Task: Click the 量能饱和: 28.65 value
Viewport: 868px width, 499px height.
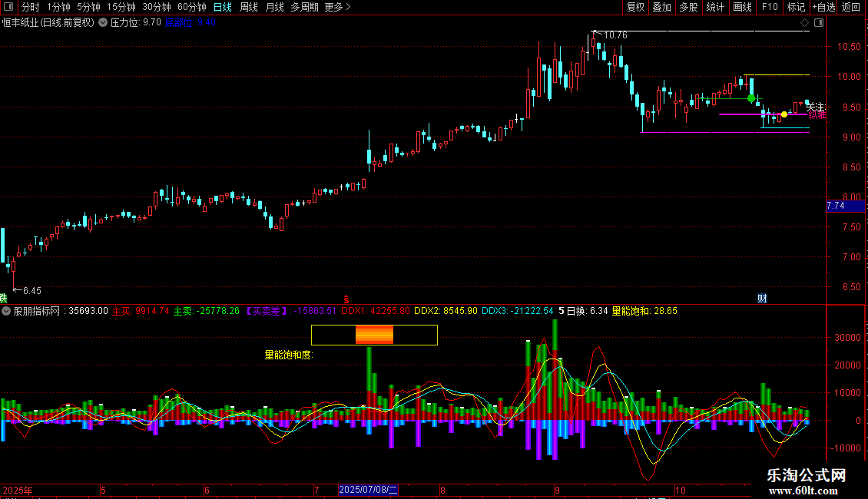Action: pyautogui.click(x=644, y=311)
